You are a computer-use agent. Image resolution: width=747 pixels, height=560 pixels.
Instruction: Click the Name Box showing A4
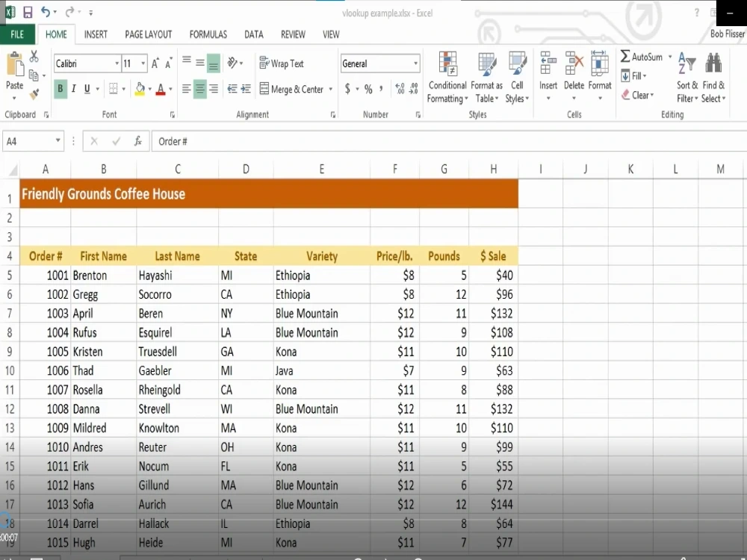coord(34,141)
